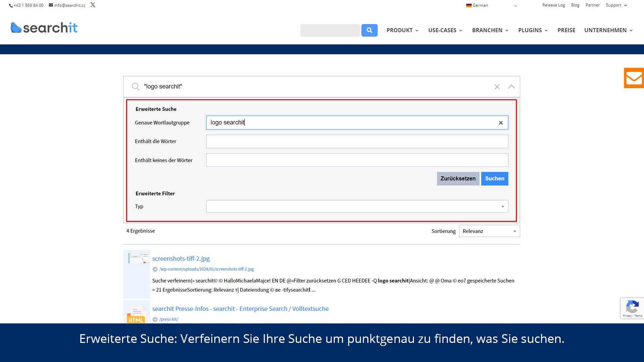The width and height of the screenshot is (644, 362).
Task: Expand the UNTERNEHMEN menu
Action: coord(608,30)
